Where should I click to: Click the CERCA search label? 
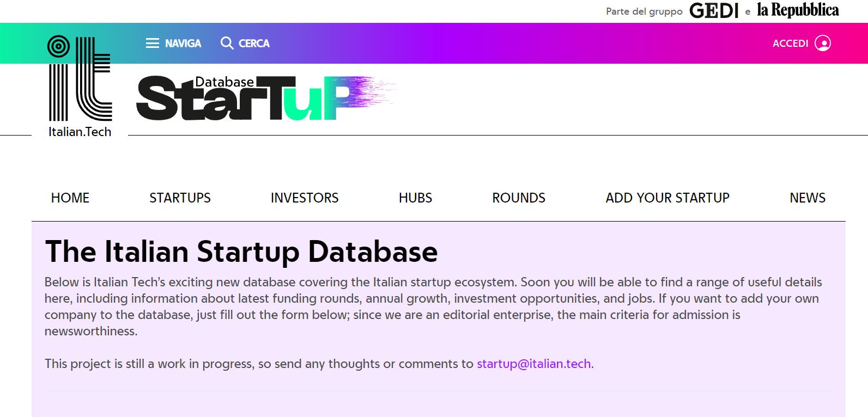click(x=254, y=43)
